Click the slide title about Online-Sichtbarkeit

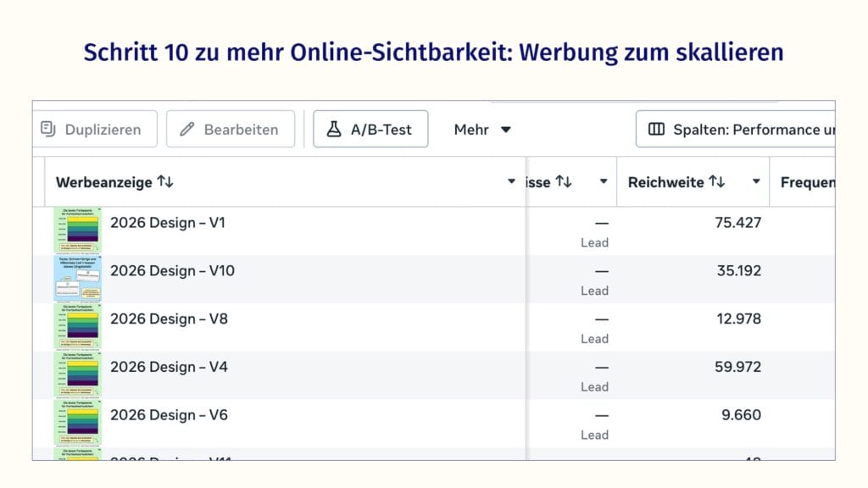(433, 53)
